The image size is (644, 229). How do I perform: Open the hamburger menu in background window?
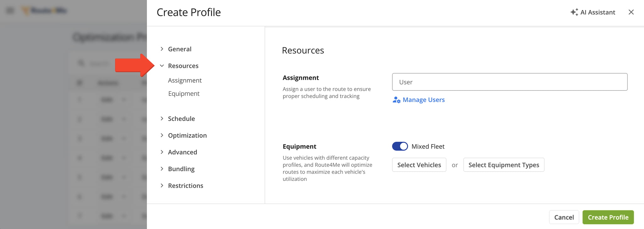[10, 11]
